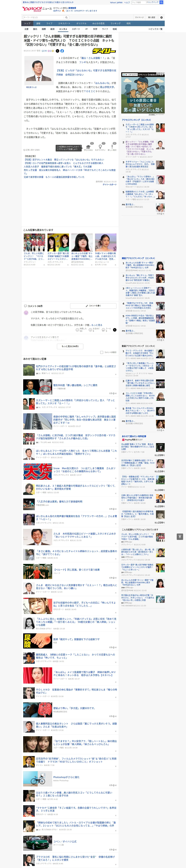Image resolution: width=186 pixels, height=868 pixels.
Task: Click the ヘルプ link in header
Action: click(127, 2)
